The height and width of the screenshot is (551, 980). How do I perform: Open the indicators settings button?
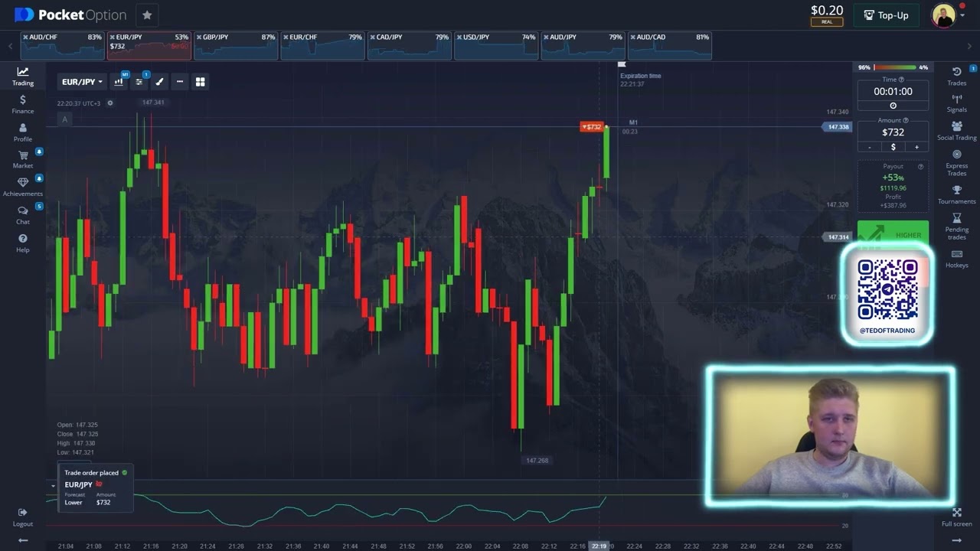pos(139,82)
